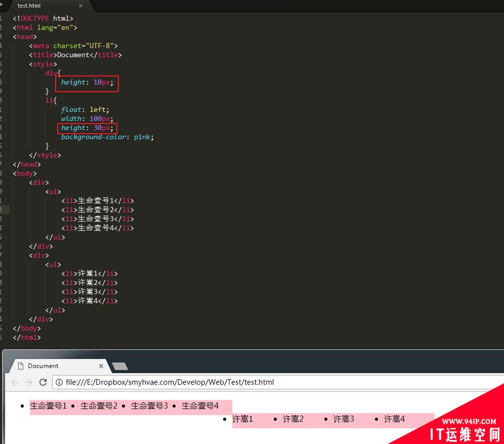
Task: Click rendered list item 许嵩1 in browser
Action: (243, 419)
